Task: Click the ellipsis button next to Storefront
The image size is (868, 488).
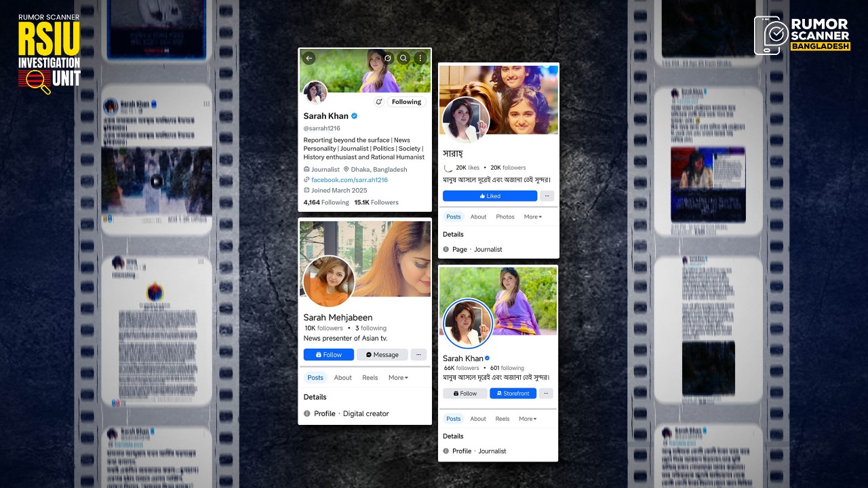Action: pos(547,393)
